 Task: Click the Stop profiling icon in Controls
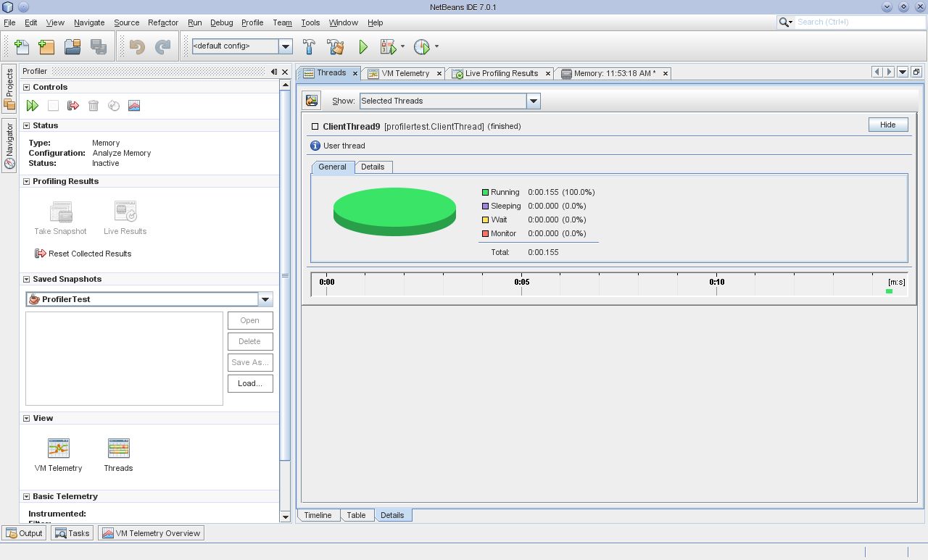(x=53, y=106)
